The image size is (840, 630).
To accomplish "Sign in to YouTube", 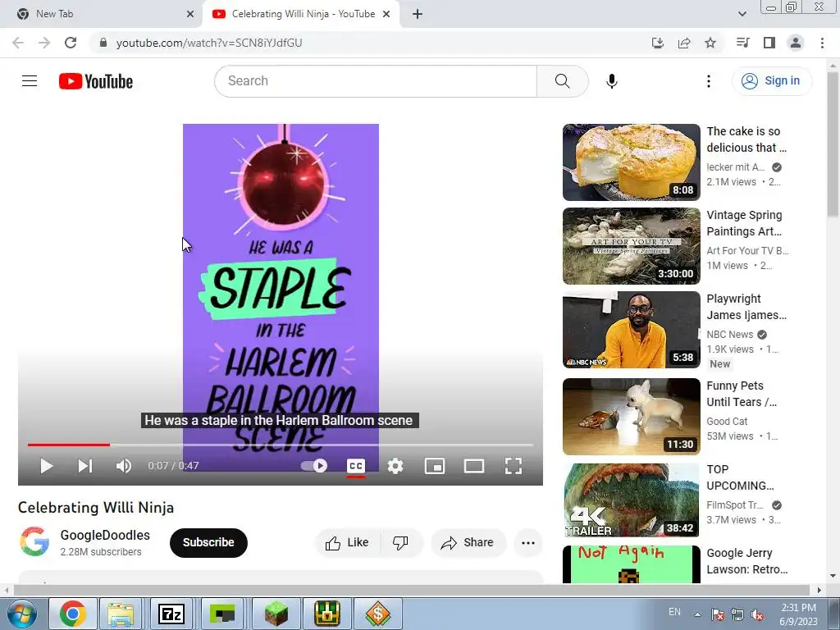I will point(772,81).
